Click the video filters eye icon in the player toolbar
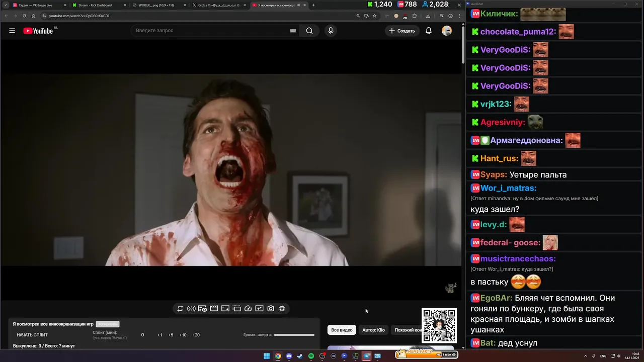The height and width of the screenshot is (362, 644). (202, 308)
